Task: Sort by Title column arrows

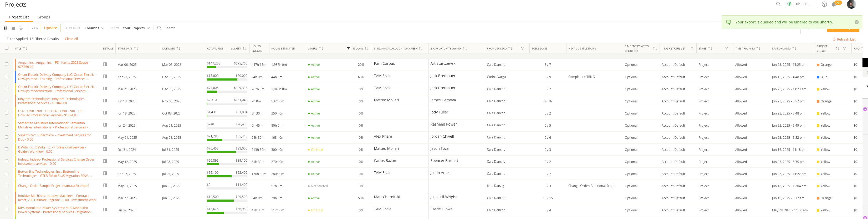Action: click(25, 49)
